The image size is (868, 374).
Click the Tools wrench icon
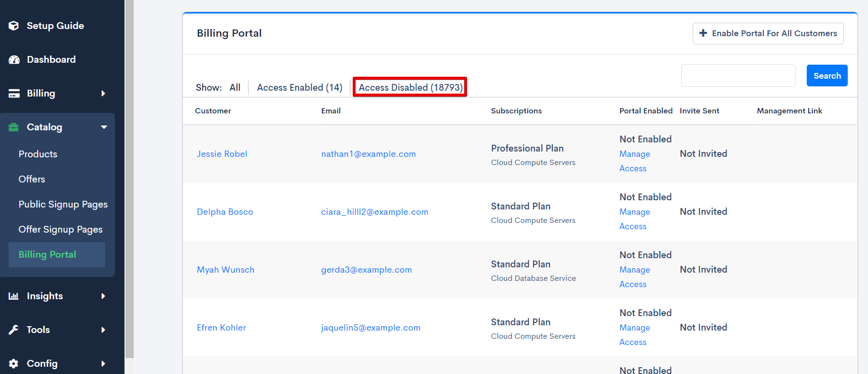click(x=14, y=330)
